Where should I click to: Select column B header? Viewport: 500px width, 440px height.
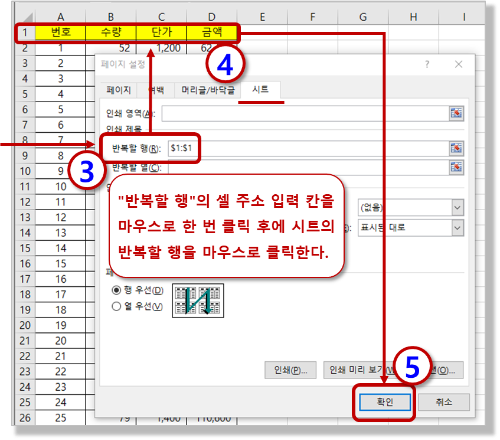pos(111,17)
